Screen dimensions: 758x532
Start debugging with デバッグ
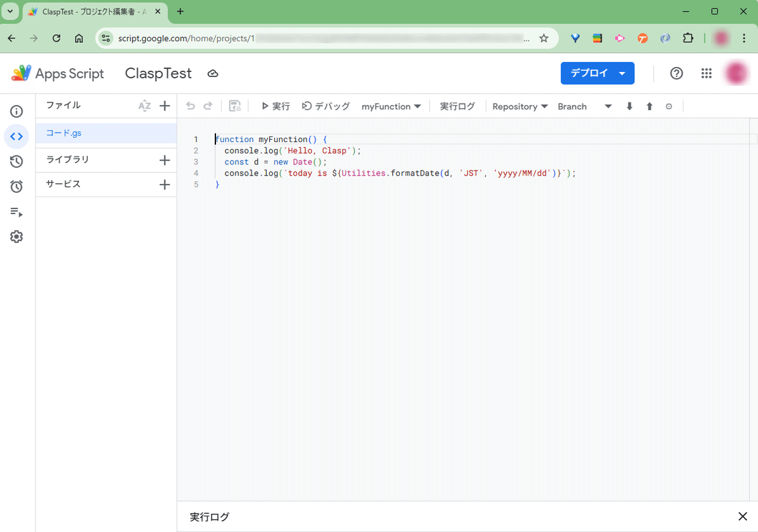[x=325, y=106]
